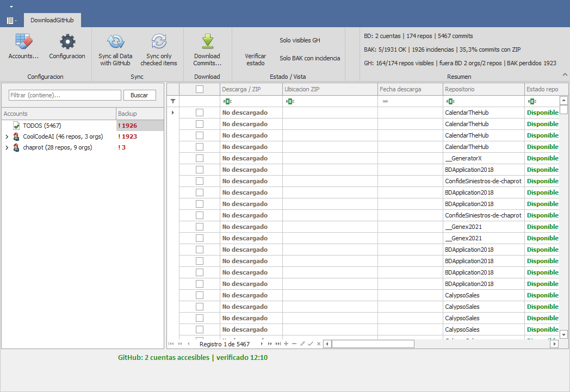Click the Buscar button
Viewport: 570px width, 392px height.
click(x=139, y=95)
